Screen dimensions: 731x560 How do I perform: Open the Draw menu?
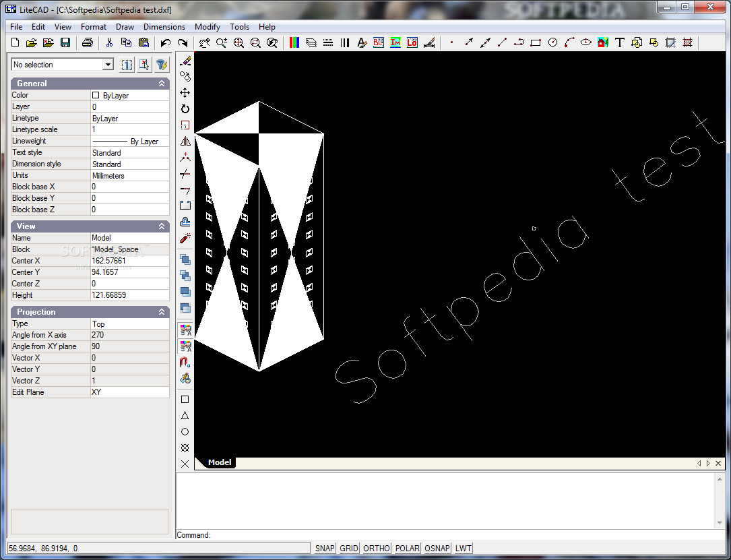click(x=125, y=27)
